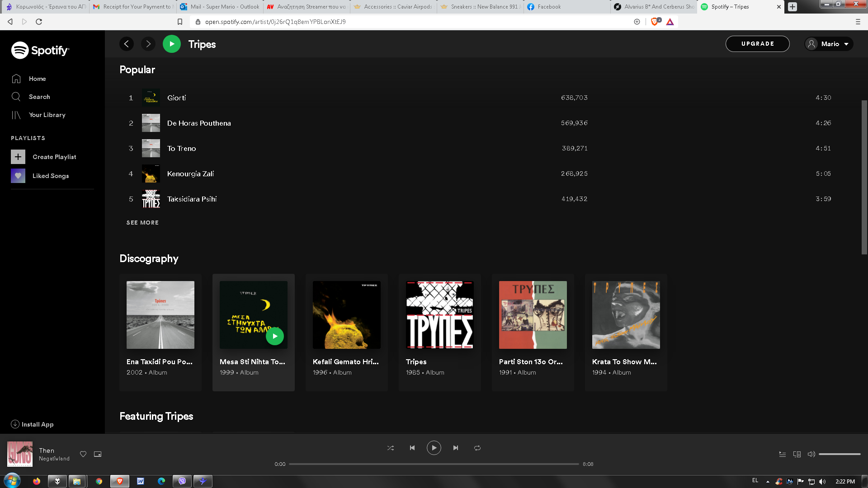
Task: Select the track De Horas Pouthena
Action: tap(199, 123)
